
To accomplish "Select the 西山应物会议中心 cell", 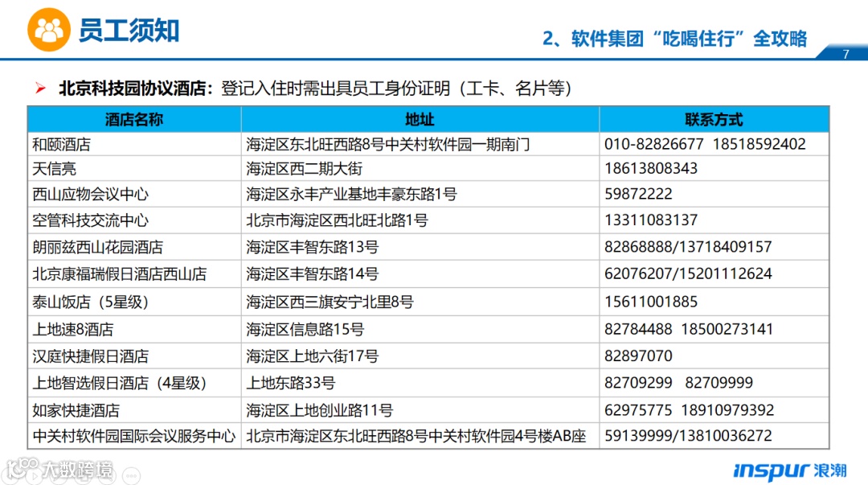I will [134, 194].
